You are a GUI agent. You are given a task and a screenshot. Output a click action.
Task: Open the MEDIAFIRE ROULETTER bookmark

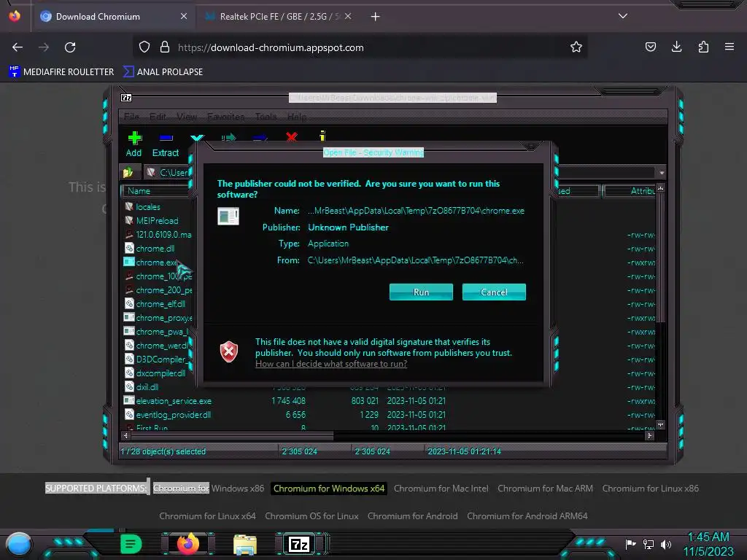(x=61, y=72)
